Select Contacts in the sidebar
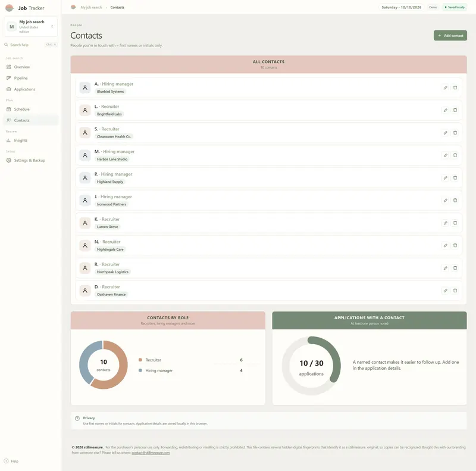 [x=30, y=120]
